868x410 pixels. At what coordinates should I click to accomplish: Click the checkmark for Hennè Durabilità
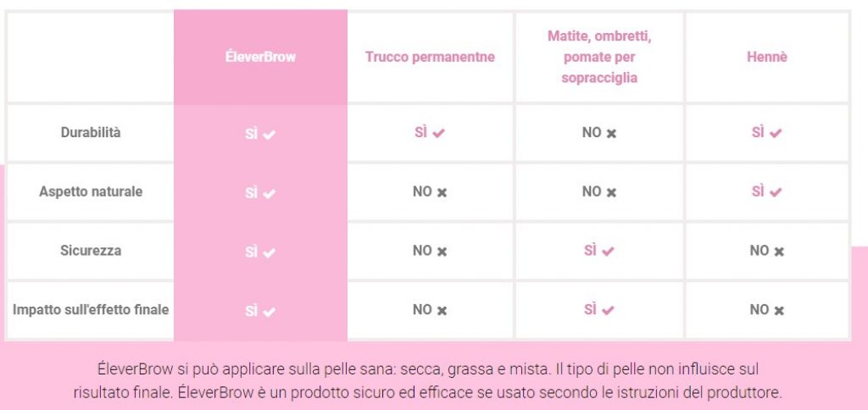pos(776,133)
